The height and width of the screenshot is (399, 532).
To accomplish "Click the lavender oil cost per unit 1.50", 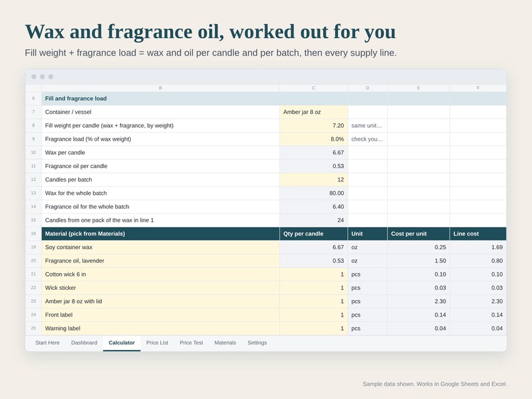I will [x=419, y=260].
